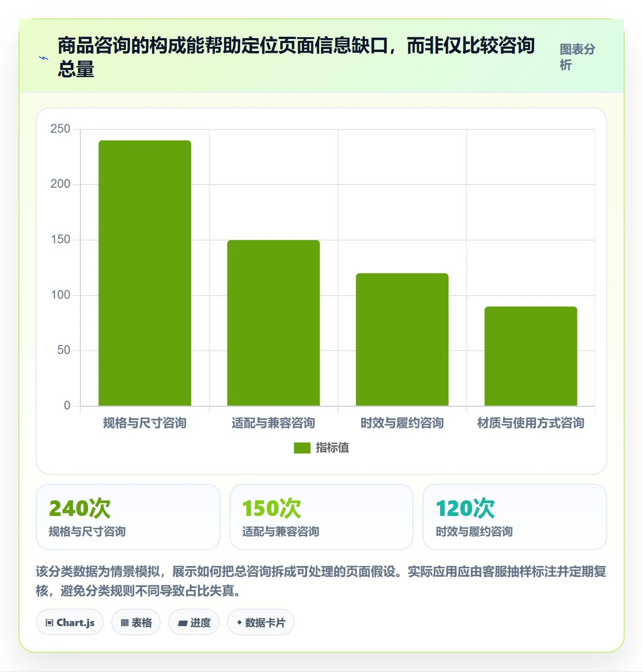The height and width of the screenshot is (672, 643).
Task: Click the square icon in the Chart.js chip
Action: (x=50, y=623)
